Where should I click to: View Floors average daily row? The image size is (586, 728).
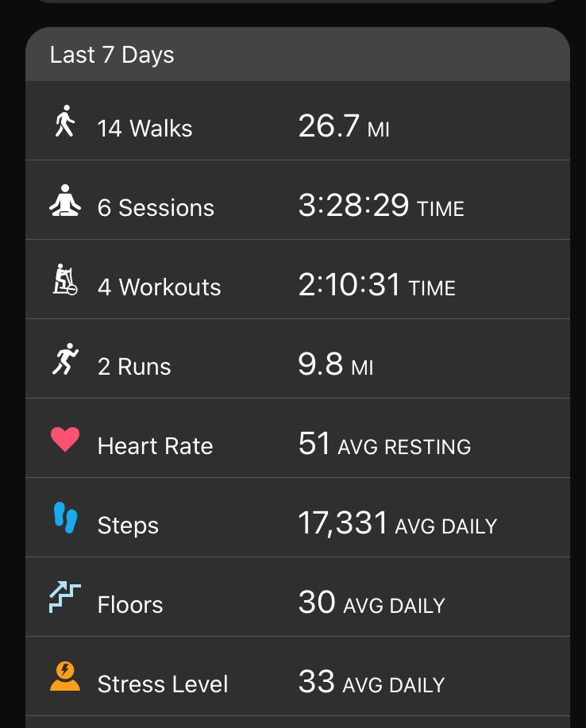298,597
